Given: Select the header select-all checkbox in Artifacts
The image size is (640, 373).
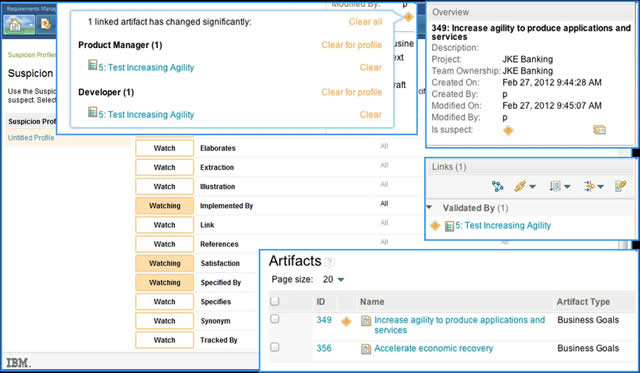Looking at the screenshot, I should [x=275, y=301].
